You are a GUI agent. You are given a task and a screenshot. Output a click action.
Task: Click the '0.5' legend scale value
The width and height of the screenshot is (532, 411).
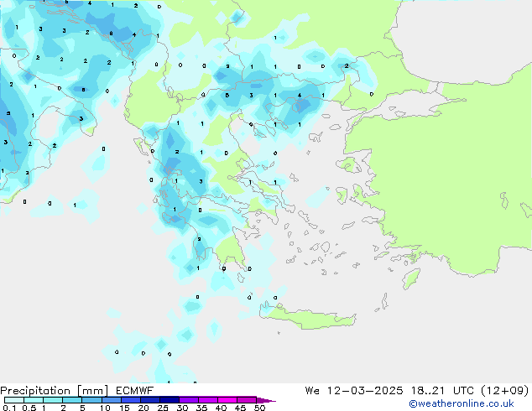(x=29, y=408)
